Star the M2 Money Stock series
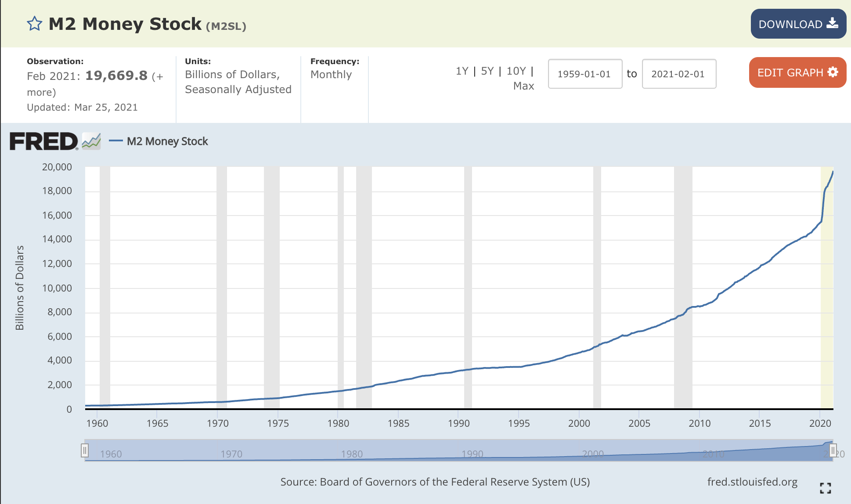 [x=34, y=24]
